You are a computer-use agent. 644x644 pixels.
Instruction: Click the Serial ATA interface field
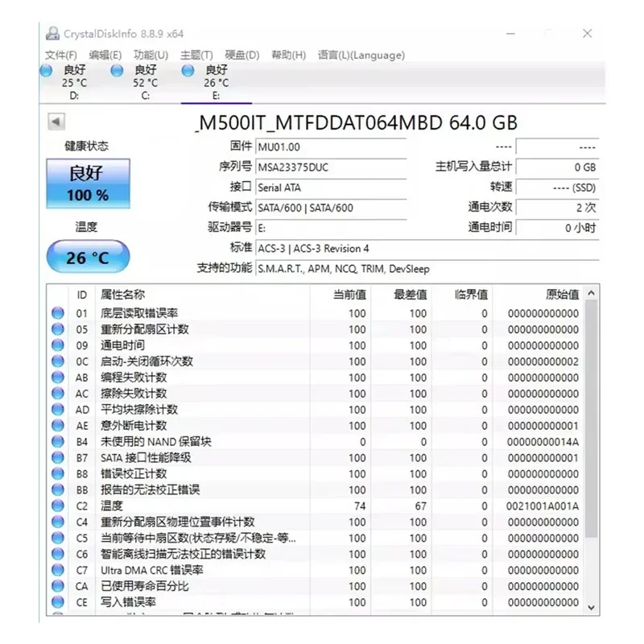pos(331,188)
